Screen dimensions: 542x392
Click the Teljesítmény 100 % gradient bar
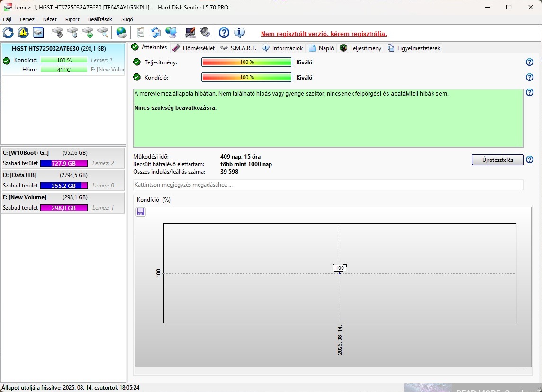click(247, 62)
